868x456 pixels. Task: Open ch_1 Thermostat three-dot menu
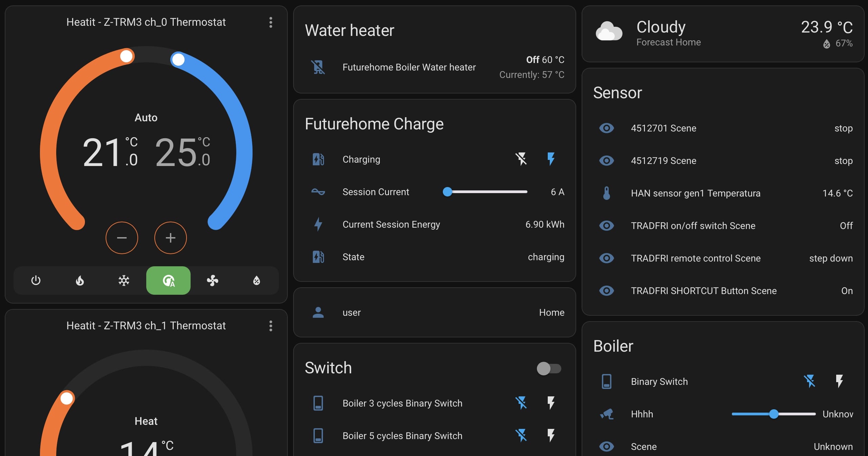tap(270, 326)
